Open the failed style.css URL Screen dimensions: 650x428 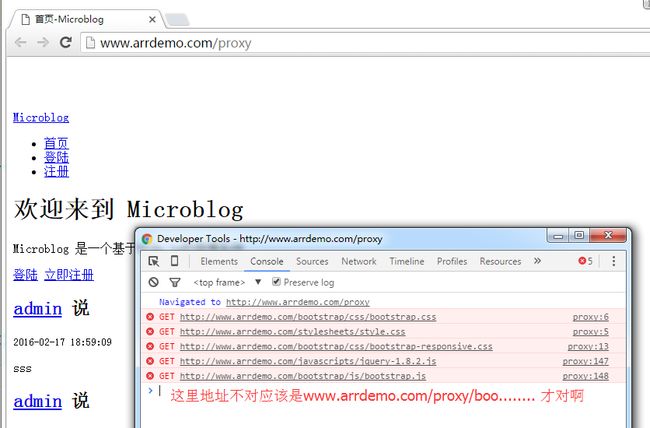(293, 332)
